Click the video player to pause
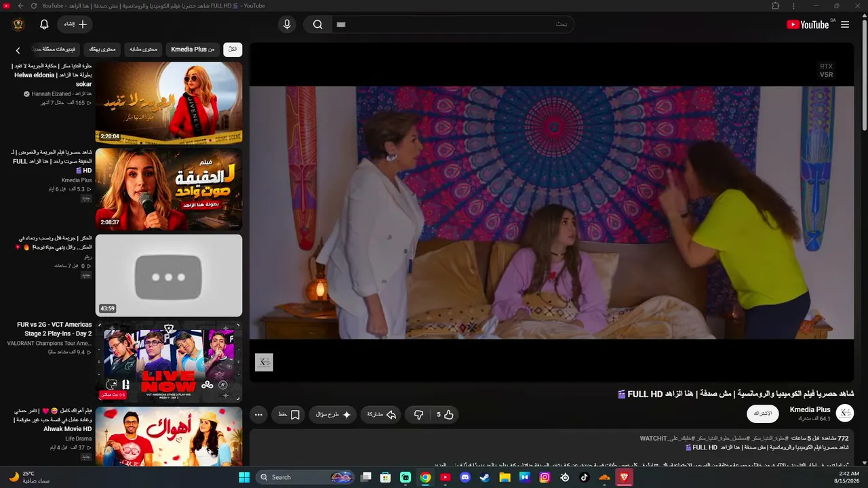The height and width of the screenshot is (488, 868). 551,212
